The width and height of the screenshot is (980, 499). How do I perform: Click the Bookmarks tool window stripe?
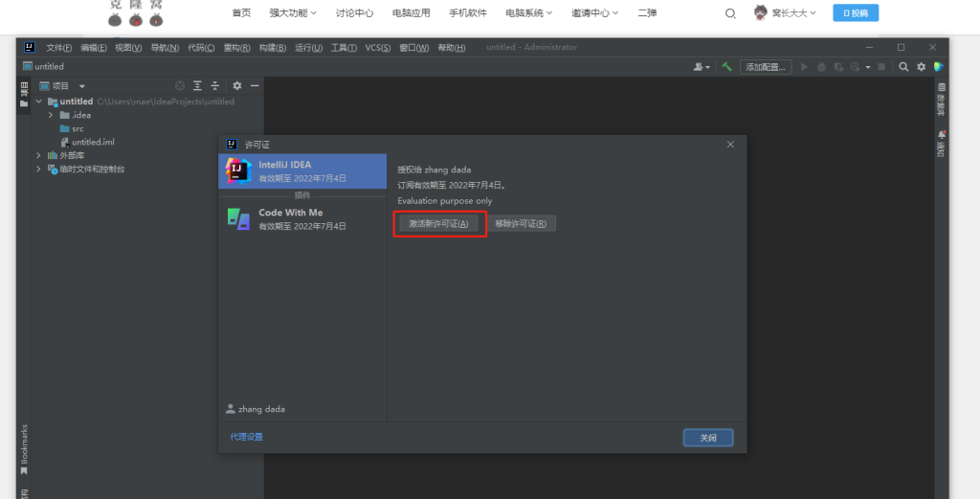24,449
